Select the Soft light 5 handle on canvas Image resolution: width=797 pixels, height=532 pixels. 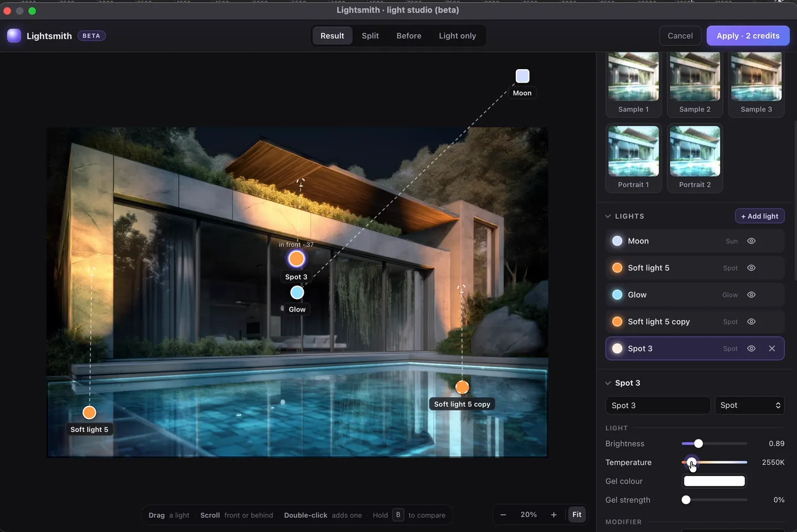90,412
